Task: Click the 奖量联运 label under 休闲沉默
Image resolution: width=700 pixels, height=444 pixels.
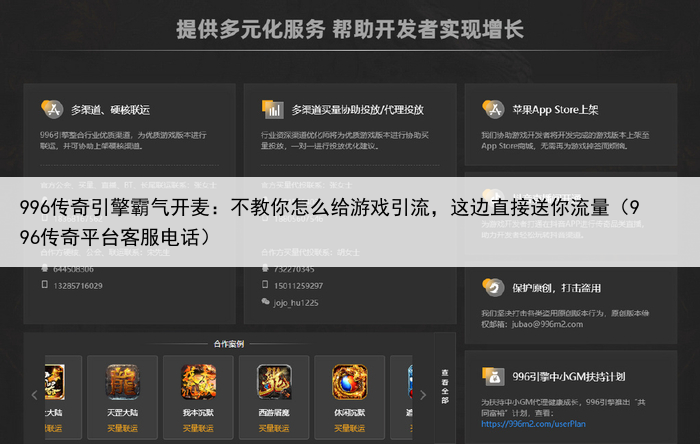Action: coord(350,427)
